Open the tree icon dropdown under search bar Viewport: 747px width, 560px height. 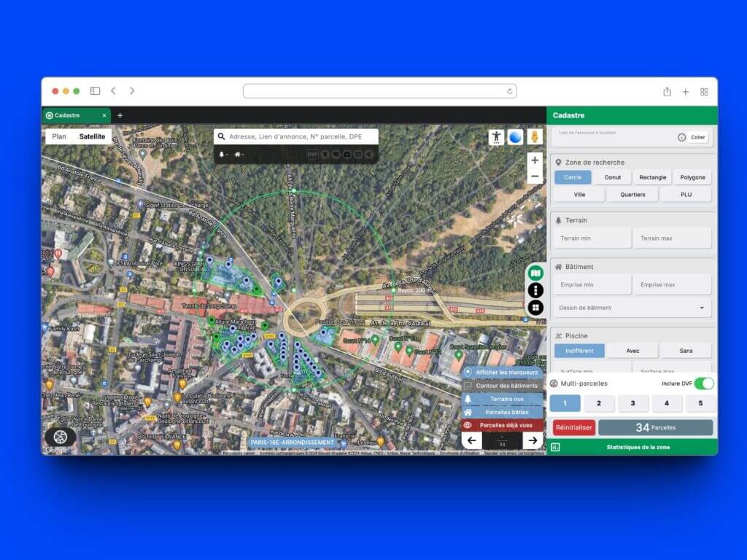click(x=223, y=155)
